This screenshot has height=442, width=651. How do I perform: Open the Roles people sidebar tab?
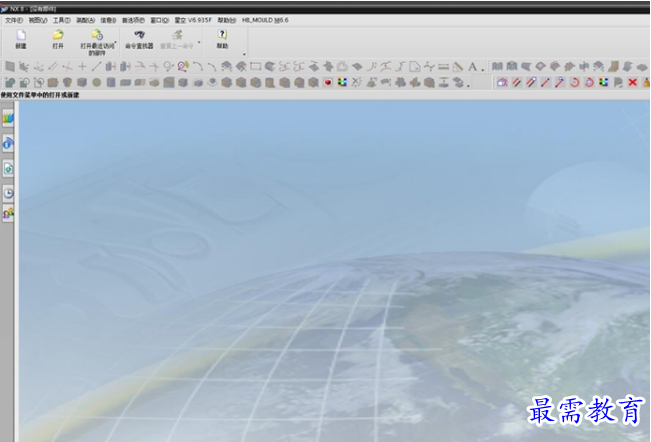[x=8, y=214]
